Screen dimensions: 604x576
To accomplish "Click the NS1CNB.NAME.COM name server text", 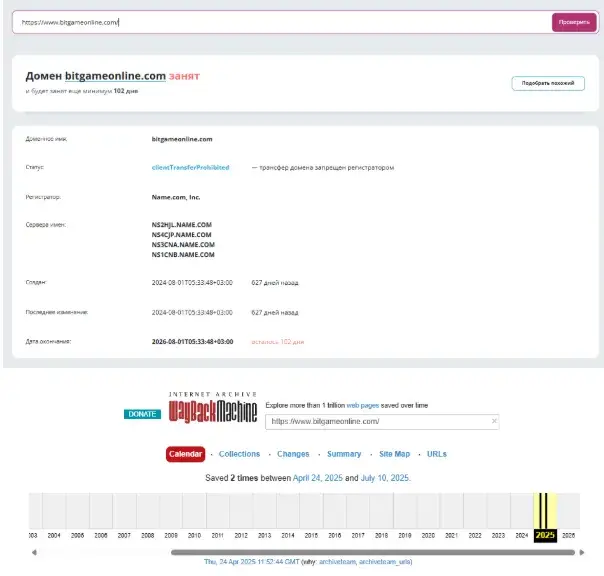I will tap(183, 255).
